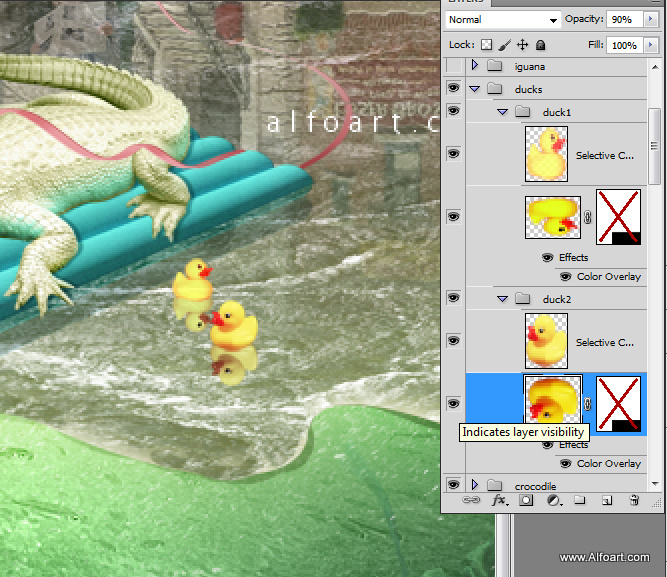
Task: Click the layers panel scrollbar thumb
Action: tap(654, 146)
